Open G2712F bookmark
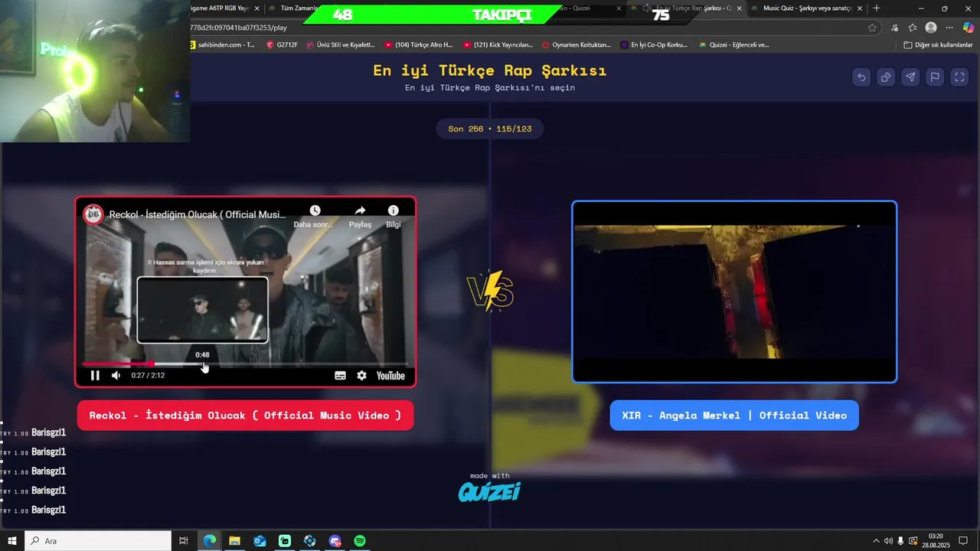 [x=282, y=44]
